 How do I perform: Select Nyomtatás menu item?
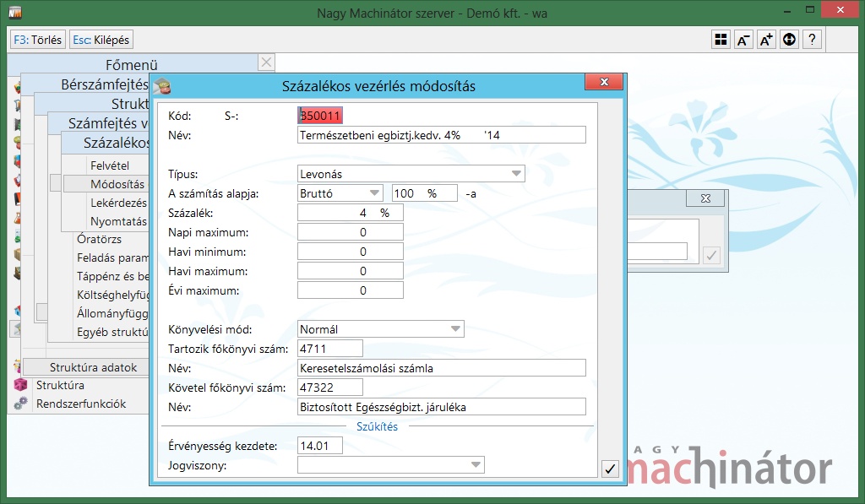(118, 222)
